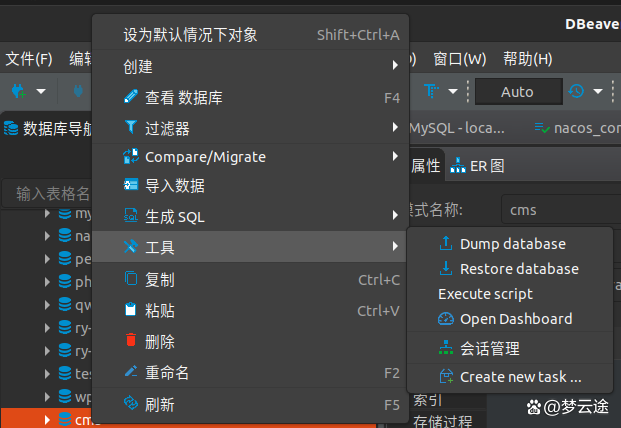621x428 pixels.
Task: Choose 查看 数据库 from context menu
Action: coord(250,97)
